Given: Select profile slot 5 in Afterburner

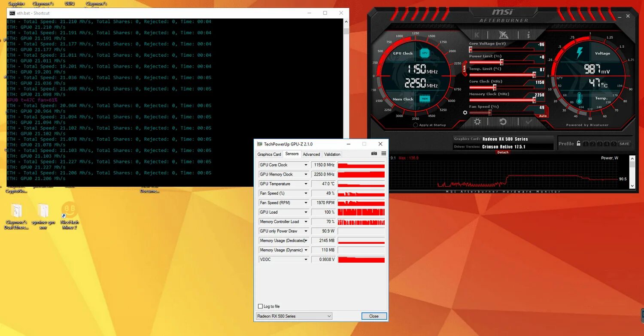Looking at the screenshot, I should pos(613,144).
